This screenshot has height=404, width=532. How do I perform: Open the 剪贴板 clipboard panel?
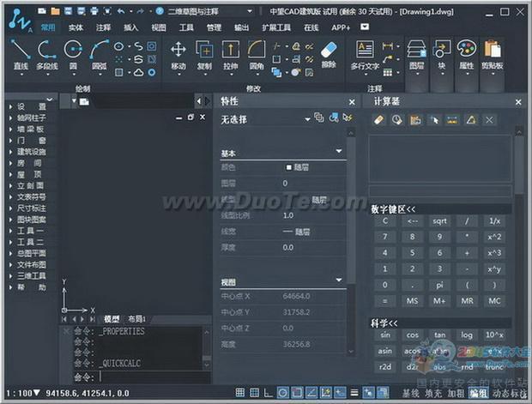[492, 56]
